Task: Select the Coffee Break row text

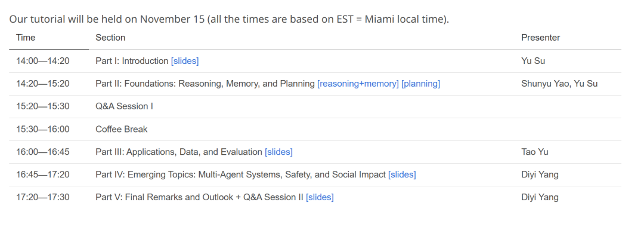Action: click(122, 129)
